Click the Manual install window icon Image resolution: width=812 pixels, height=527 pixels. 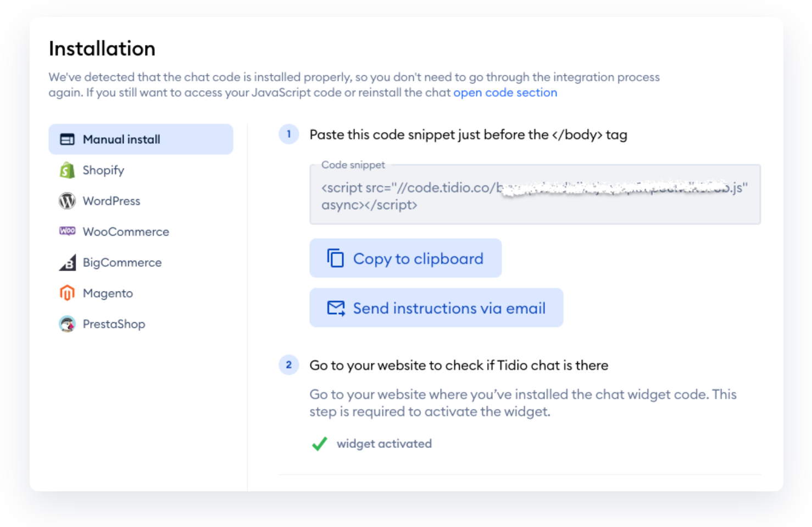click(67, 139)
